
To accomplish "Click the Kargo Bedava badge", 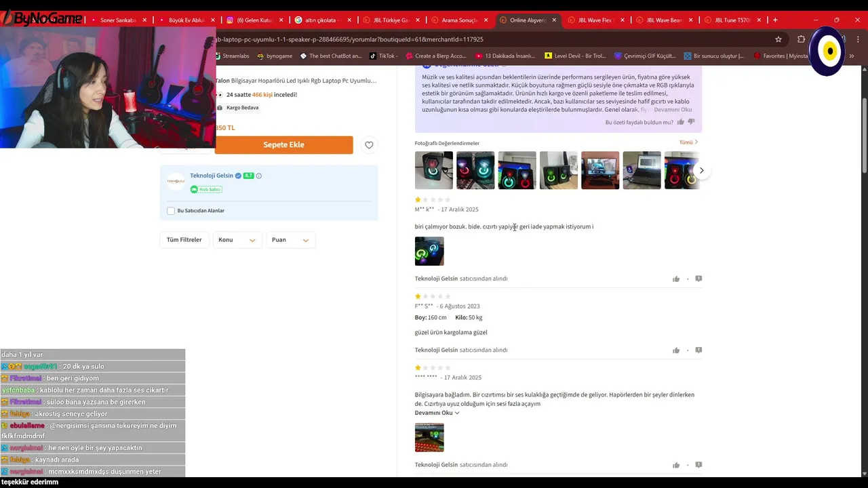I will [242, 108].
